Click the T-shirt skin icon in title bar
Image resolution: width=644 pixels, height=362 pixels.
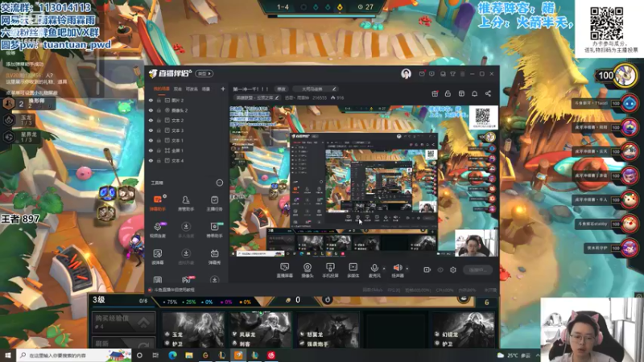[452, 74]
